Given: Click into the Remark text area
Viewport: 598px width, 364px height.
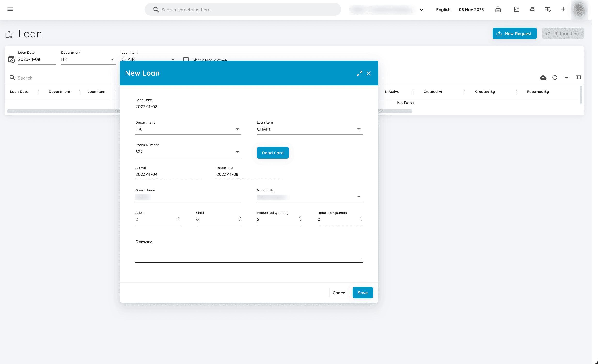Looking at the screenshot, I should (249, 251).
